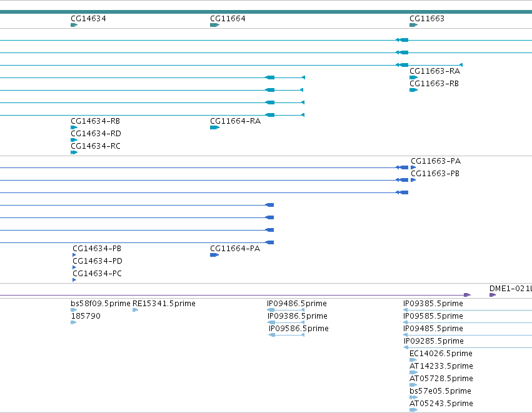Select the CG11664 gene arrow glyph
532x413 pixels.
(215, 25)
